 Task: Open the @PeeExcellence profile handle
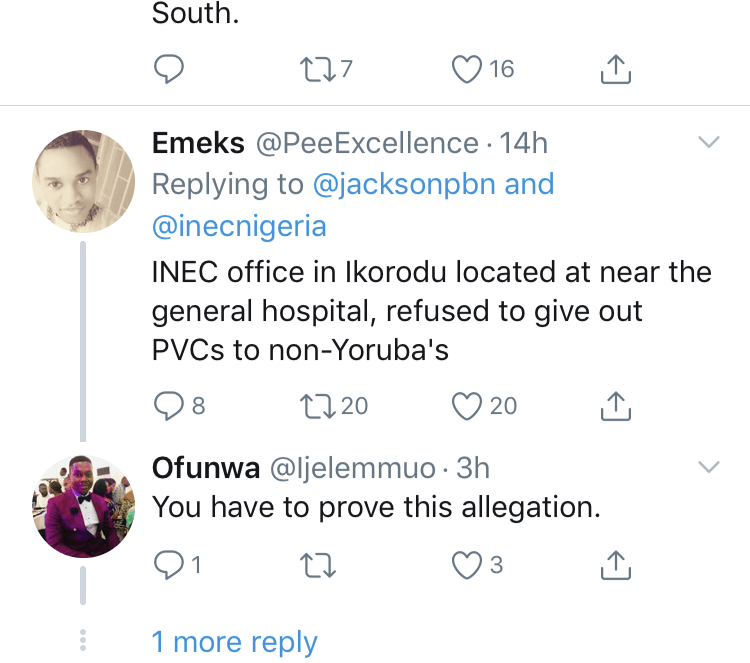(367, 143)
